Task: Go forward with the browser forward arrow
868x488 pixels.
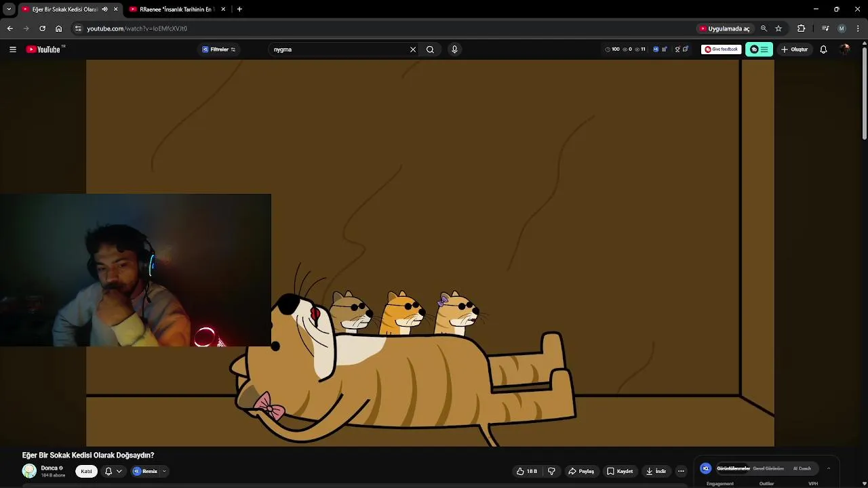Action: (x=26, y=28)
